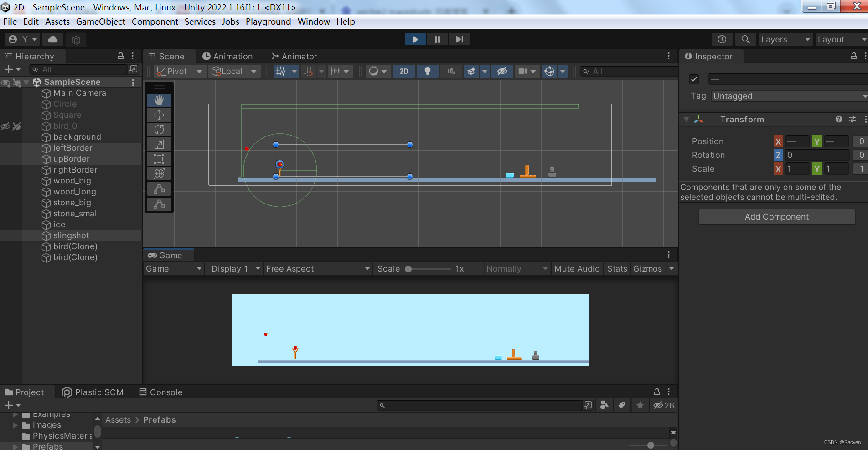The image size is (868, 450).
Task: Click Add Component button
Action: (x=777, y=217)
